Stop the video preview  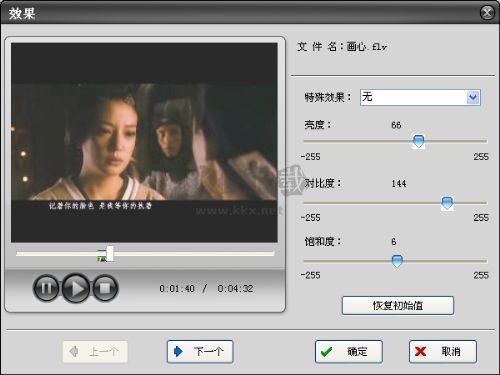[105, 288]
